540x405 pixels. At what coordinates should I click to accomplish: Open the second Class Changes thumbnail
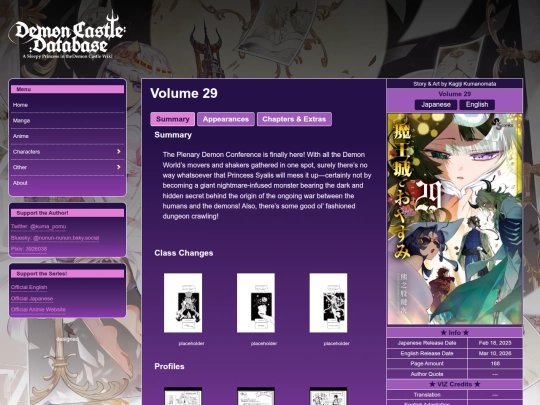pos(256,303)
